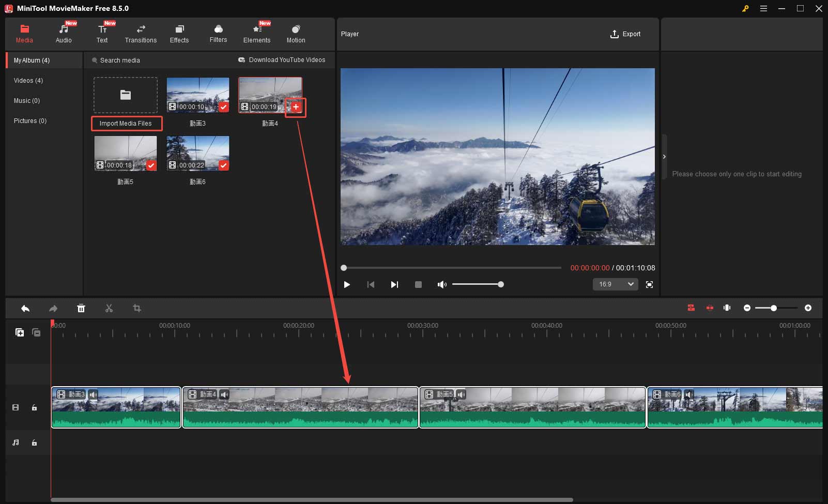
Task: Select the Undo icon in the timeline toolbar
Action: pos(25,308)
